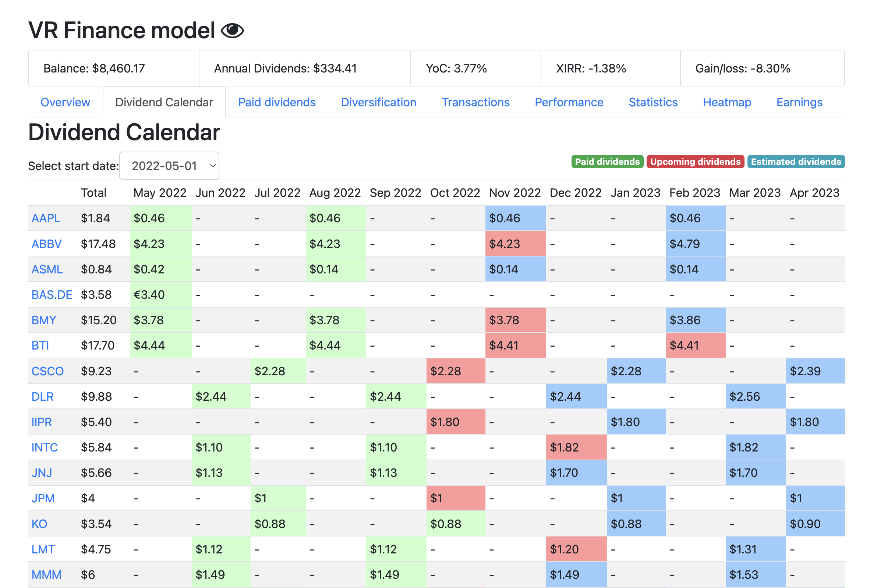Click the blue Estimated dividends legend badge
Viewport: 870px width, 588px height.
pos(796,162)
